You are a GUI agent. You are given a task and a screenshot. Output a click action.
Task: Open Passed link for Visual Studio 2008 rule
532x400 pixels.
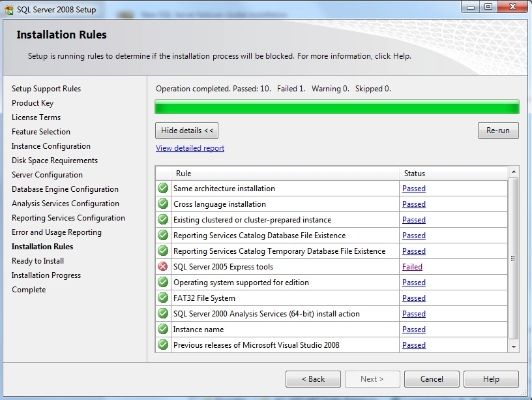pos(413,345)
